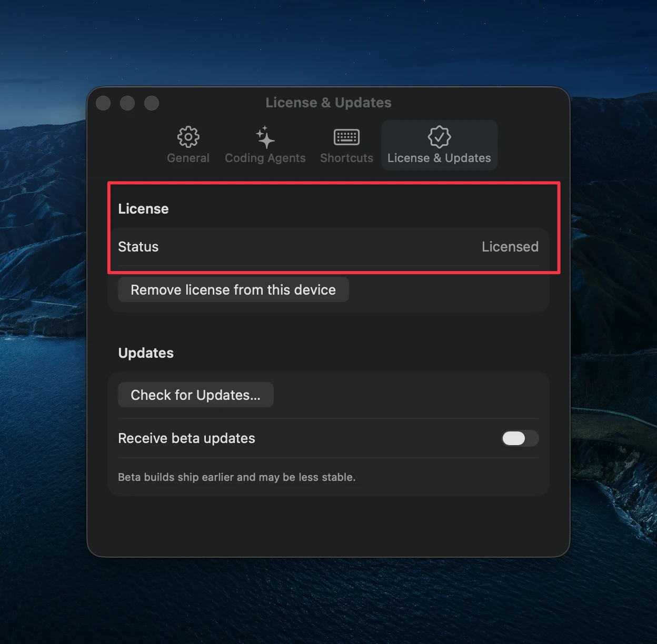Click the Check for Updates button
This screenshot has height=644, width=657.
(195, 395)
